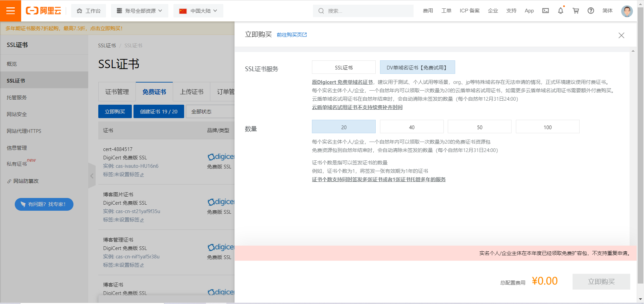Open 工作台 workbench
Screen dimensions: 644x304
[89, 11]
